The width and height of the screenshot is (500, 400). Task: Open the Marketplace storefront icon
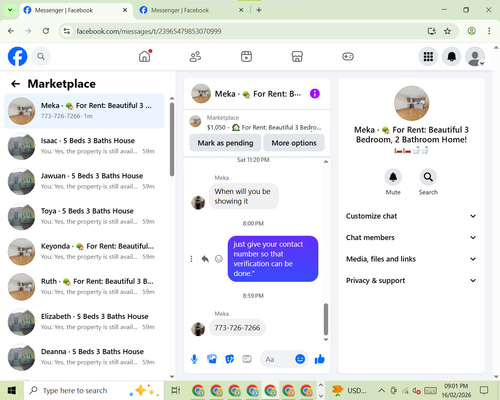tap(297, 56)
